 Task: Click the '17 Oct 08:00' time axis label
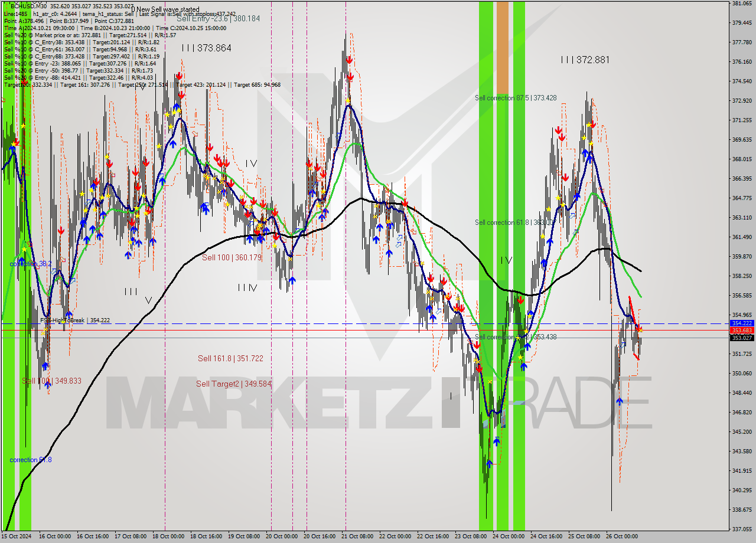131,537
